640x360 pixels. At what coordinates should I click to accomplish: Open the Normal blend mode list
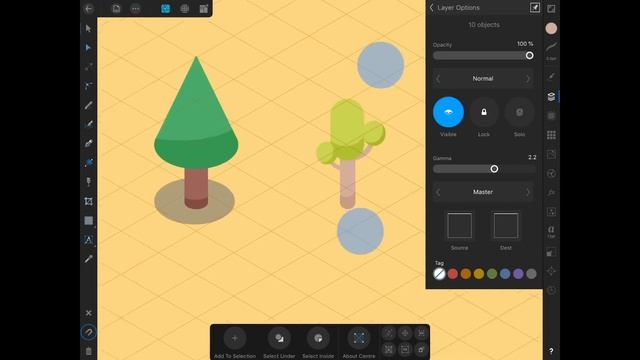(483, 78)
